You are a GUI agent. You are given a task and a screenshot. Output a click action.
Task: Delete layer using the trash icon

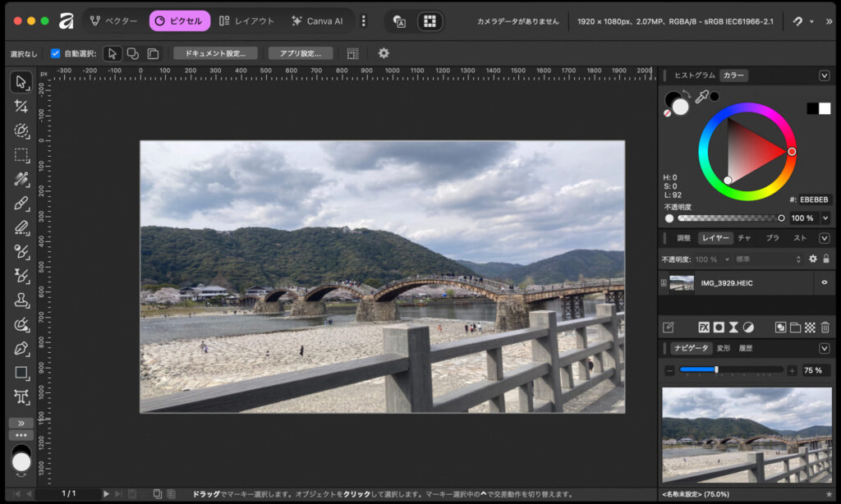click(x=825, y=328)
